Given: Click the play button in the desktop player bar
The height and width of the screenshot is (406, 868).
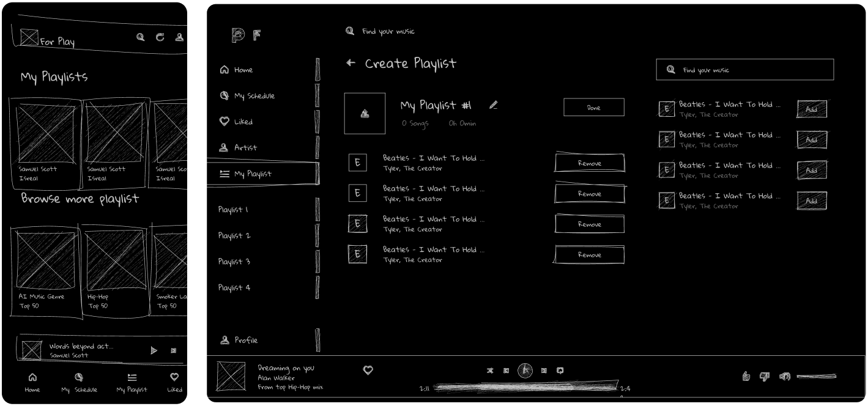Looking at the screenshot, I should pyautogui.click(x=525, y=371).
